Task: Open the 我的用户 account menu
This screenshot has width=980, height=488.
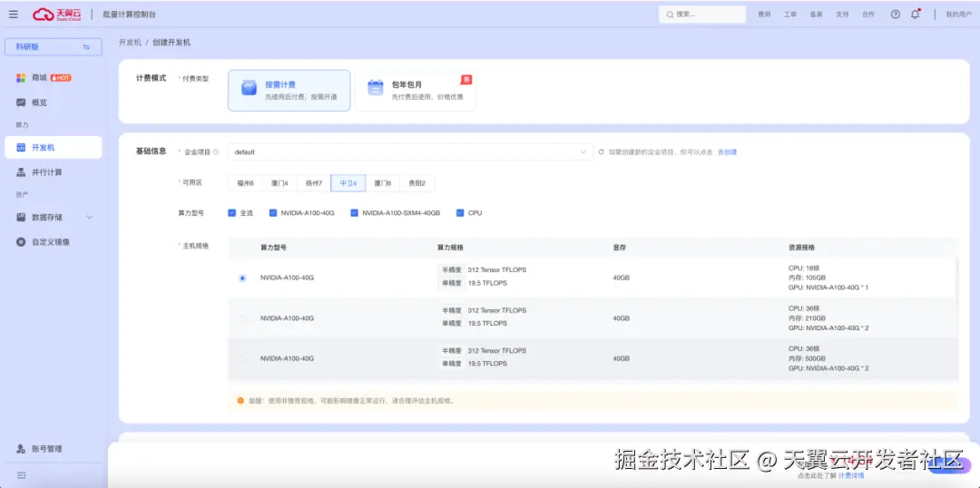Action: pos(958,15)
